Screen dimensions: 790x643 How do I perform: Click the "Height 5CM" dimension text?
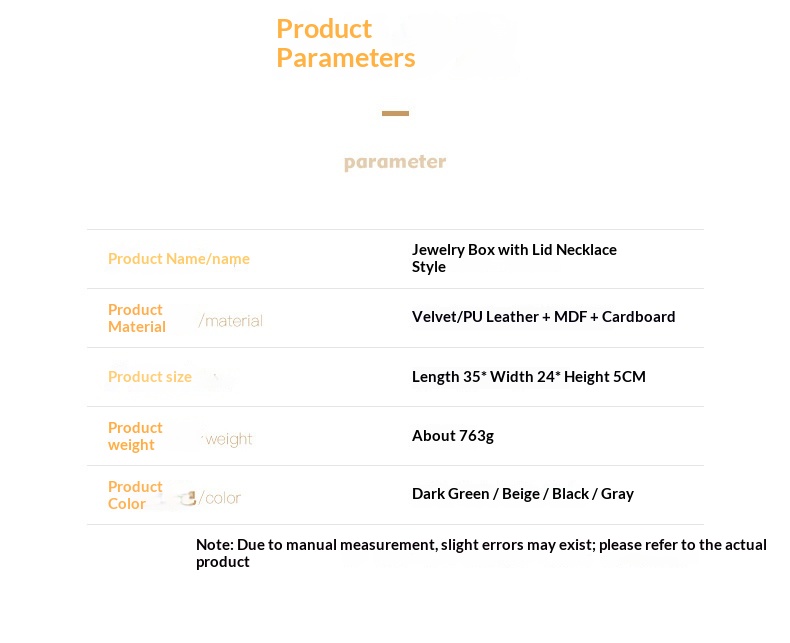point(604,377)
